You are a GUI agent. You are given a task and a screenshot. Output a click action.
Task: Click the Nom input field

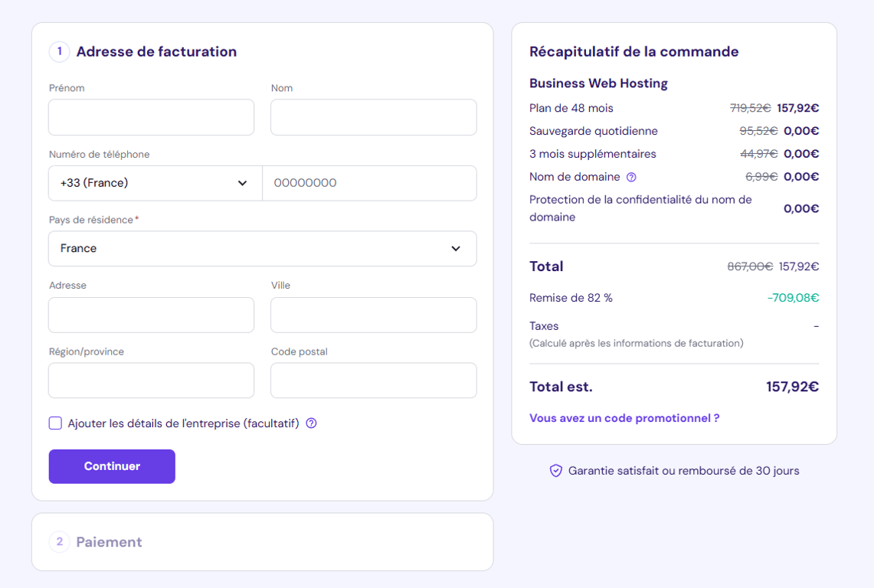373,116
